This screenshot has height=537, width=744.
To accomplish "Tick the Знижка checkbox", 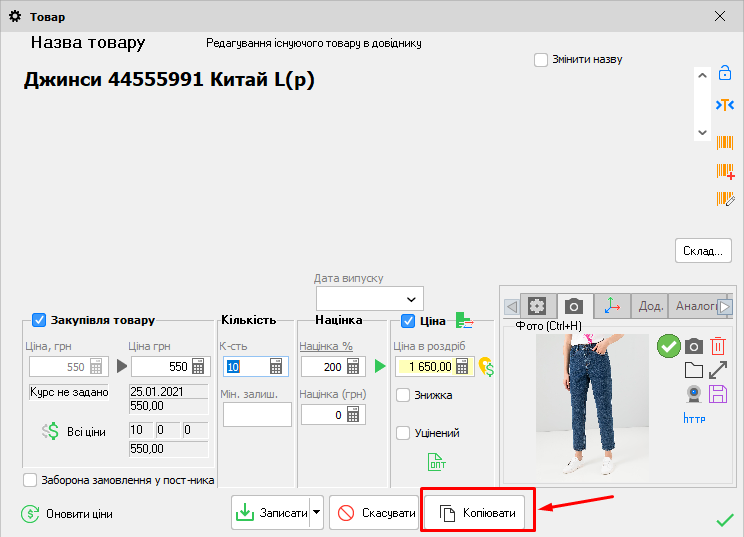I will pyautogui.click(x=403, y=395).
